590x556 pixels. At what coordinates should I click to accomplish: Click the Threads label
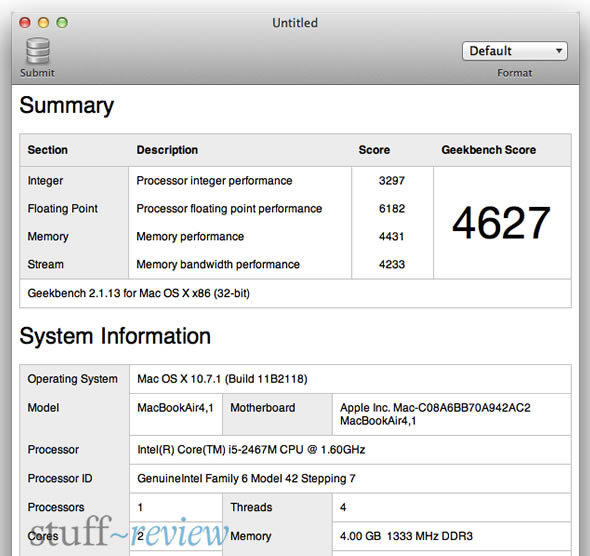tap(251, 507)
